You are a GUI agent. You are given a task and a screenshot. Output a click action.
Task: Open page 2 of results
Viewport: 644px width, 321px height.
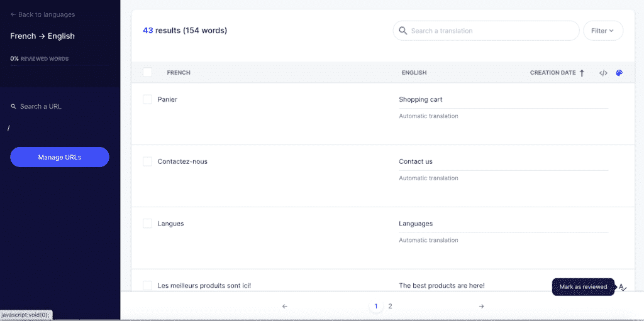390,307
